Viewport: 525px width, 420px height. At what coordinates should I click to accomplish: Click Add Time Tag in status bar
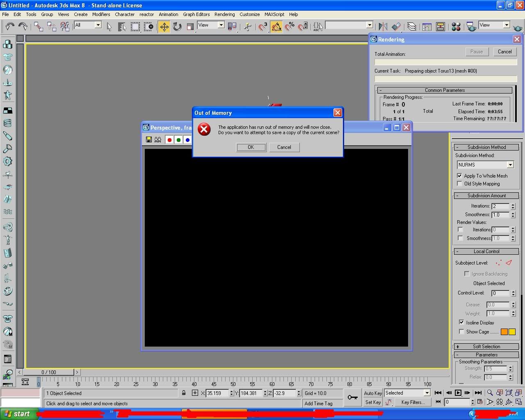click(x=318, y=404)
